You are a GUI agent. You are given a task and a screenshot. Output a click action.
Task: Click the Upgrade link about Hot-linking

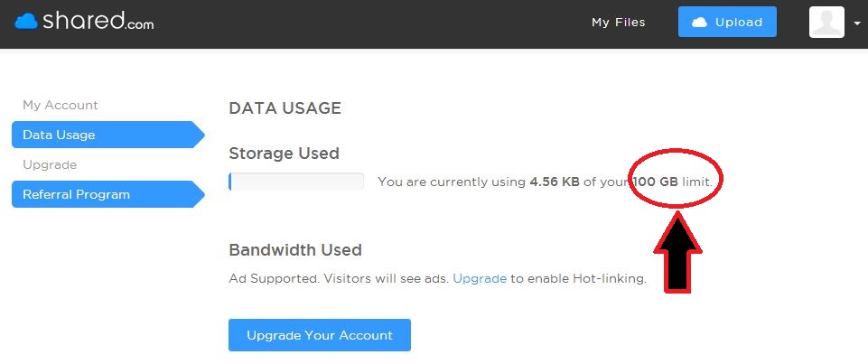click(480, 278)
